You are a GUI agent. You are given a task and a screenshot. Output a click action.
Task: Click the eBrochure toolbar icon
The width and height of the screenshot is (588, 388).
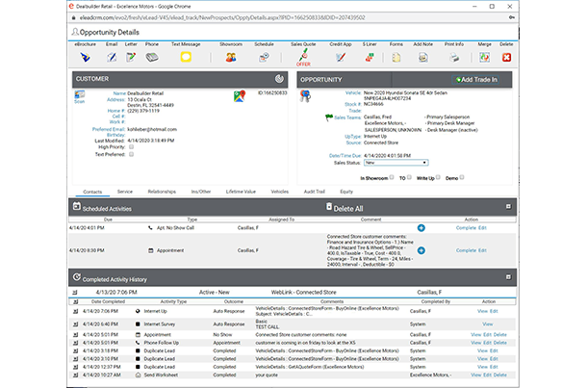click(x=86, y=57)
